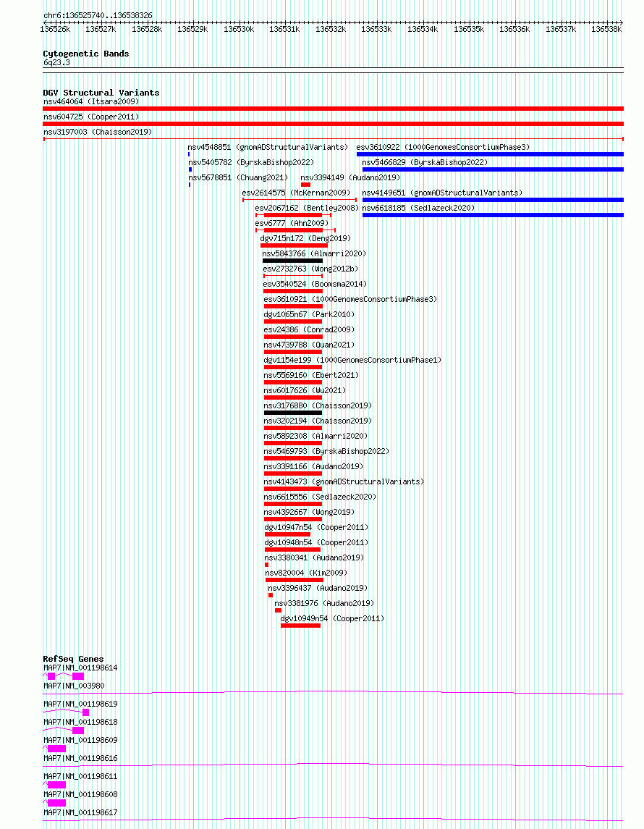The height and width of the screenshot is (829, 644).
Task: Open variant dgv10949n54 (Cooper2011)
Action: coord(332,618)
